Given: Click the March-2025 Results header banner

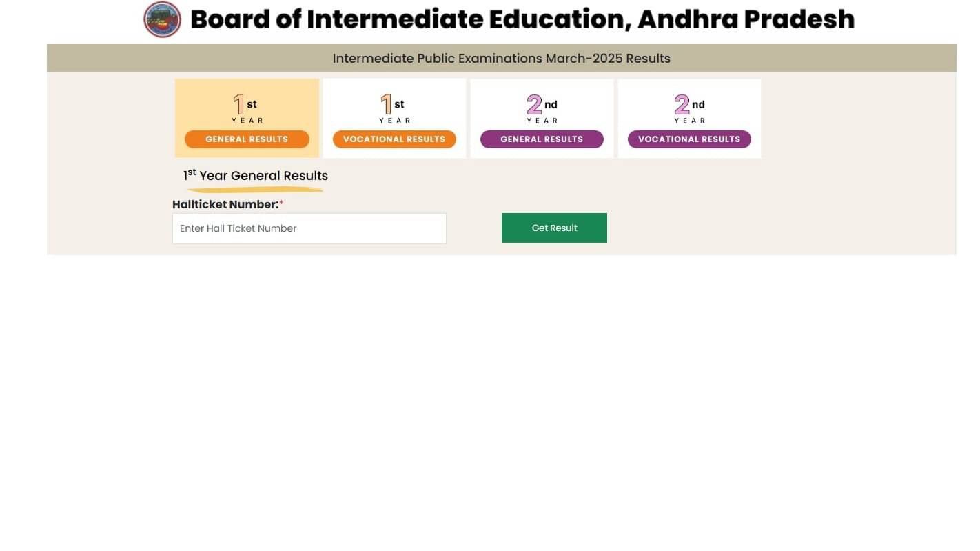Looking at the screenshot, I should pyautogui.click(x=501, y=58).
